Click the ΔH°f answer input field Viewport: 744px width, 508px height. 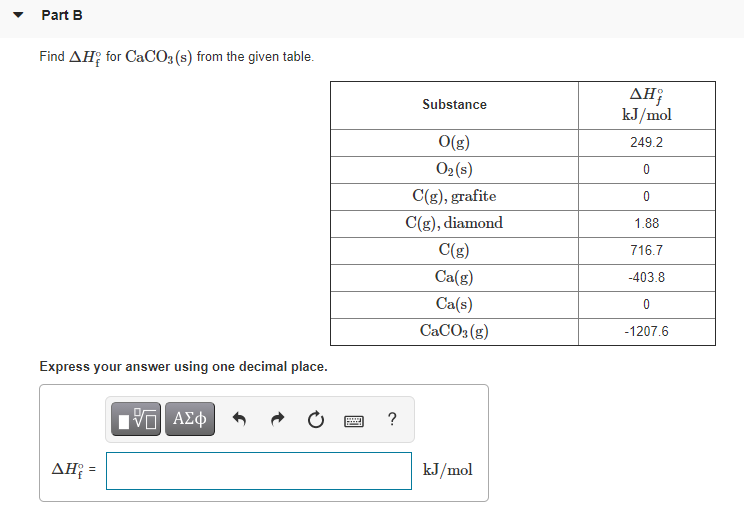[x=259, y=471]
